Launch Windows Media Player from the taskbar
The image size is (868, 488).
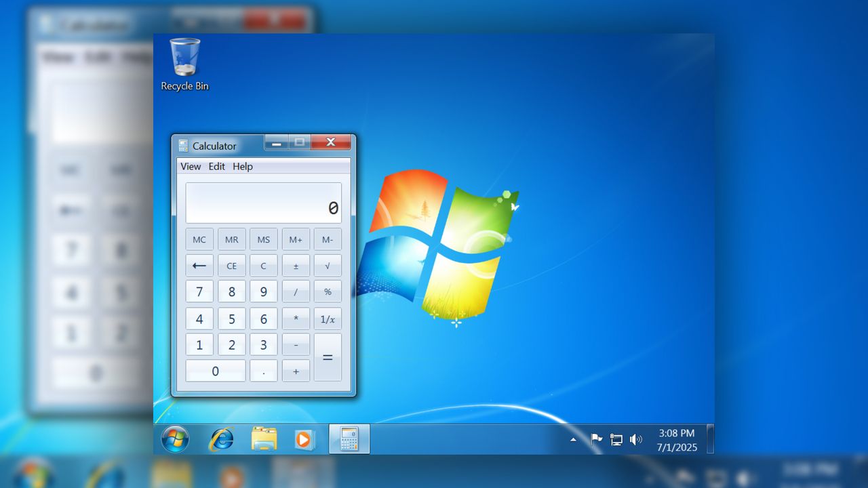point(303,439)
